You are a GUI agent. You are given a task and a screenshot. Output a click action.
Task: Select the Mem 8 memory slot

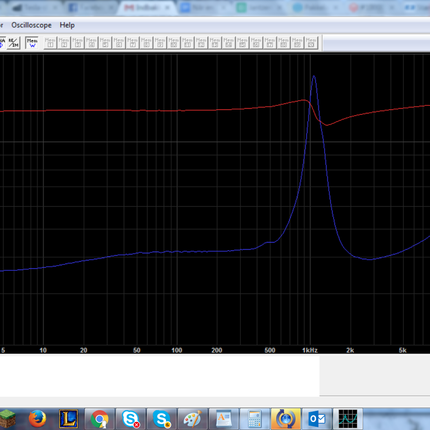[x=146, y=43]
